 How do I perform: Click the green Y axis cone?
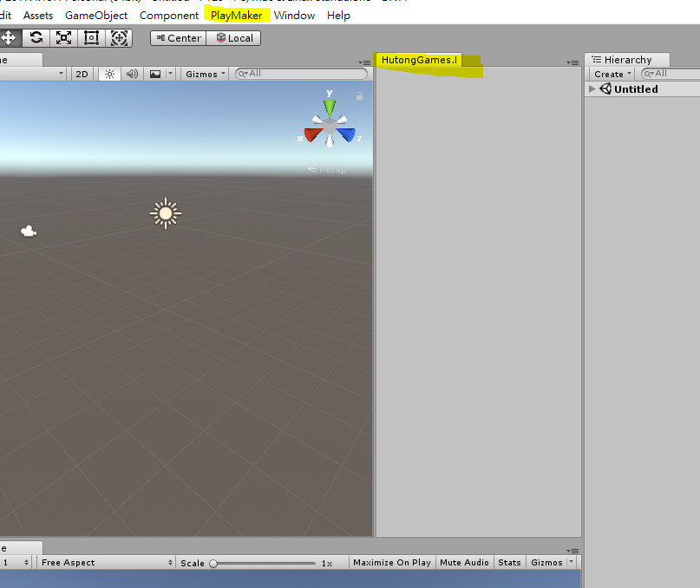point(330,108)
